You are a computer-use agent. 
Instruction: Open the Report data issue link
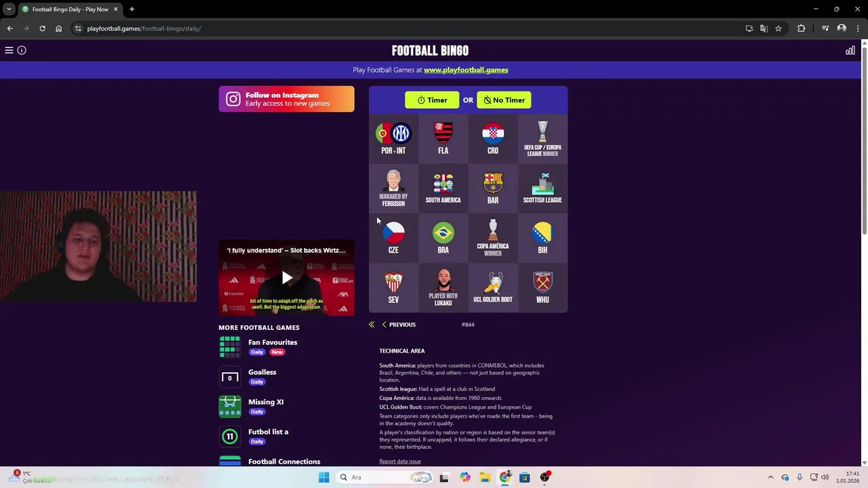pos(400,462)
